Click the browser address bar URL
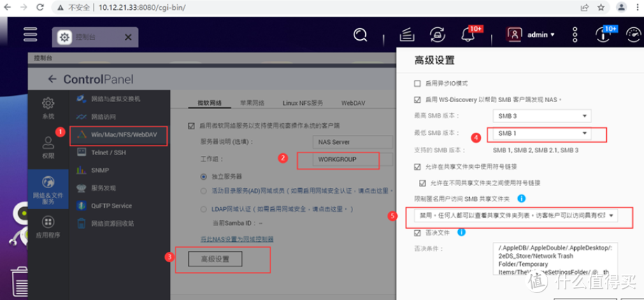 coord(142,8)
